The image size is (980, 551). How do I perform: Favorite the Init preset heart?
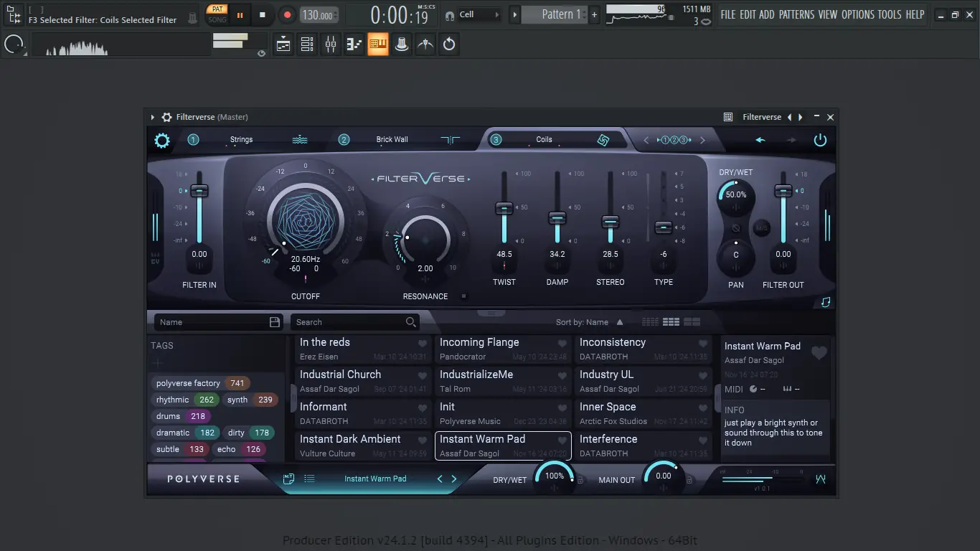[x=562, y=408]
